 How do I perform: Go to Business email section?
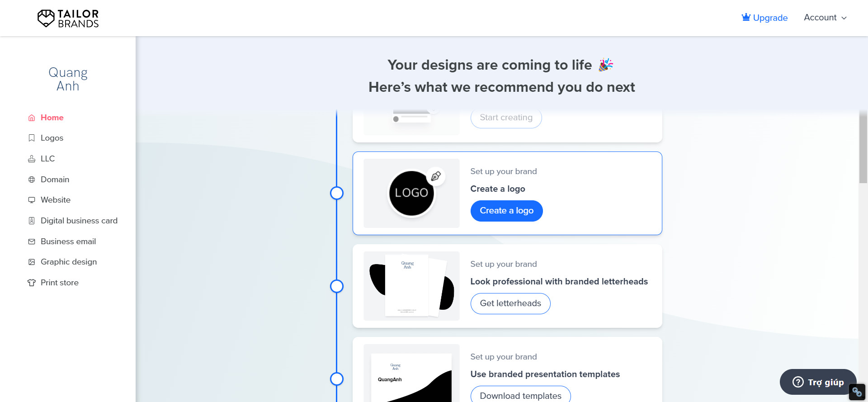pos(68,241)
